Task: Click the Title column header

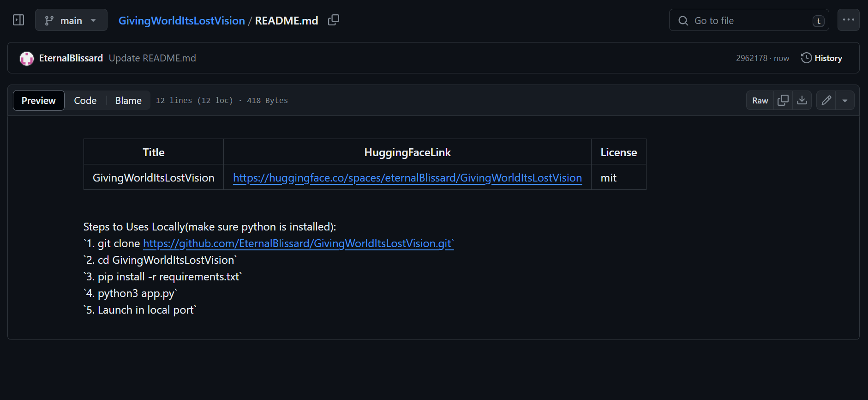Action: pos(154,152)
